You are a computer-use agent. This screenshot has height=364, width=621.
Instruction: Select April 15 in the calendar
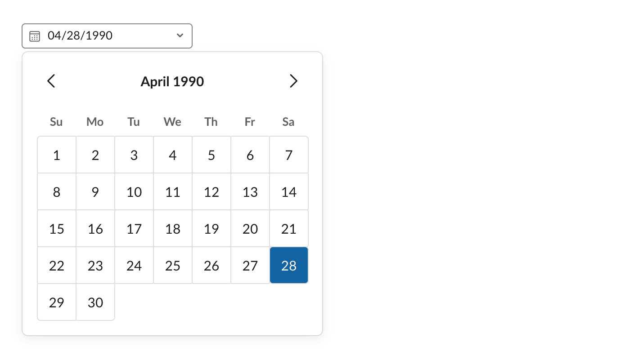coord(56,228)
